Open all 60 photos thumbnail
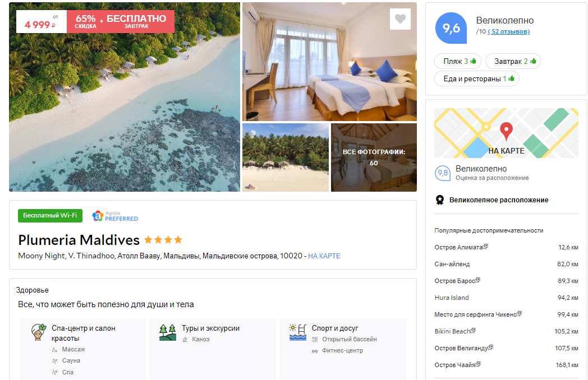Image resolution: width=588 pixels, height=380 pixels. (374, 157)
